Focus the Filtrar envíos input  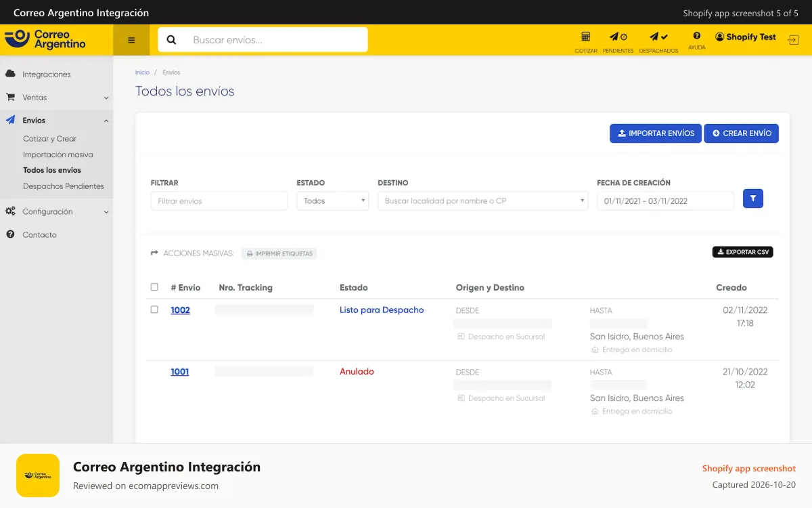[x=219, y=201]
